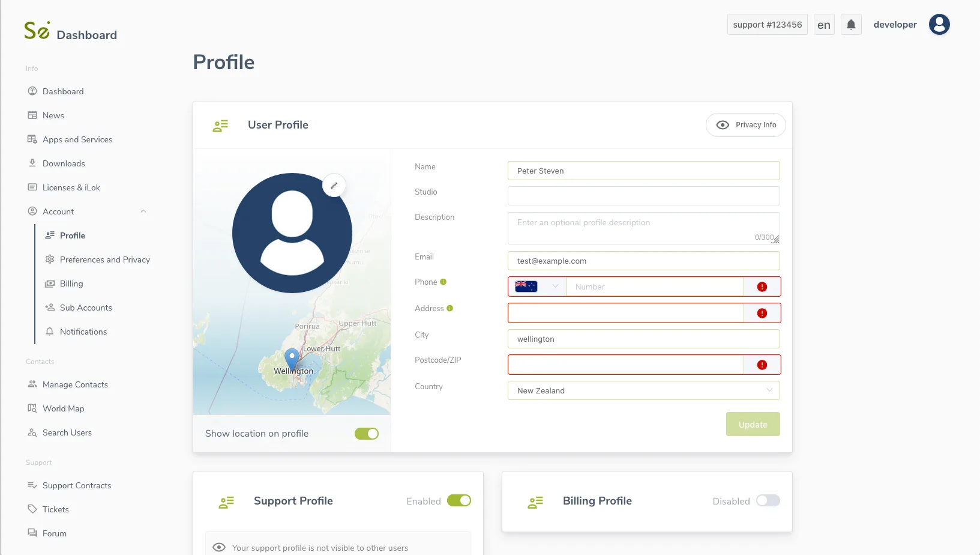This screenshot has width=980, height=555.
Task: Click the Postcode/ZIP red error icon
Action: (x=762, y=365)
